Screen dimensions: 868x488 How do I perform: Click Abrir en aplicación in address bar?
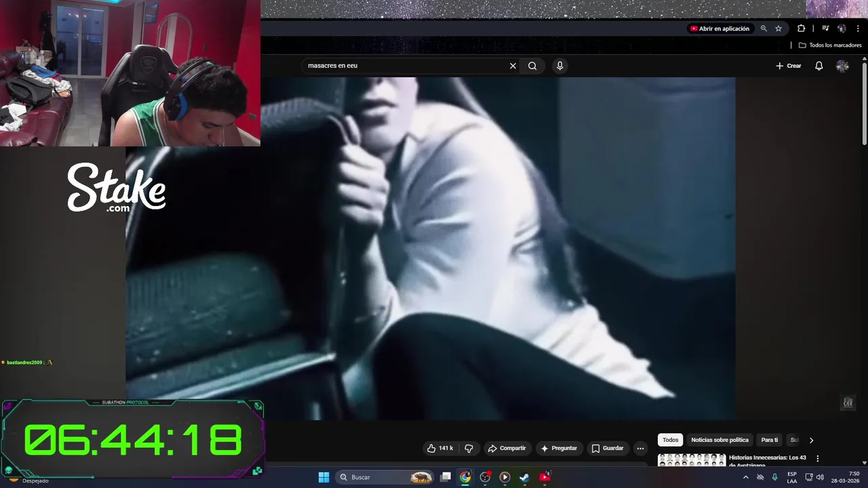point(719,28)
